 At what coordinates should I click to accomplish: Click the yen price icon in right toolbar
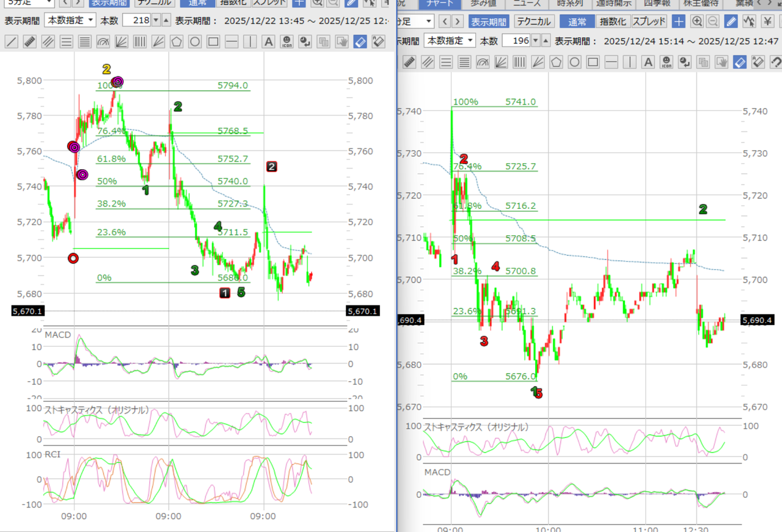(767, 21)
